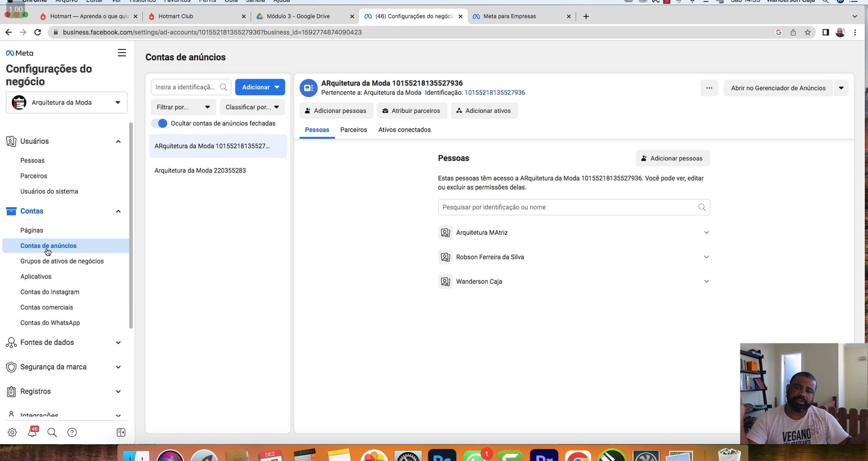Click the account identification number link
Screen dimensions: 868x461
click(x=495, y=93)
